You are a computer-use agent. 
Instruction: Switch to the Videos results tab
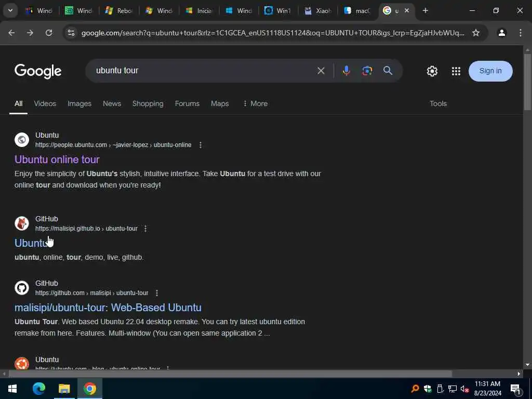[x=45, y=103]
